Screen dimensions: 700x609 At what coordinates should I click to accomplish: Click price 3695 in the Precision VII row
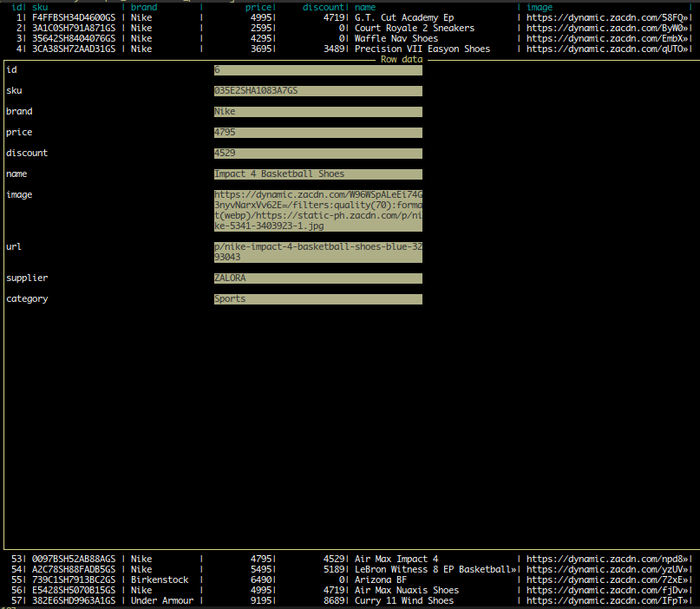point(261,49)
